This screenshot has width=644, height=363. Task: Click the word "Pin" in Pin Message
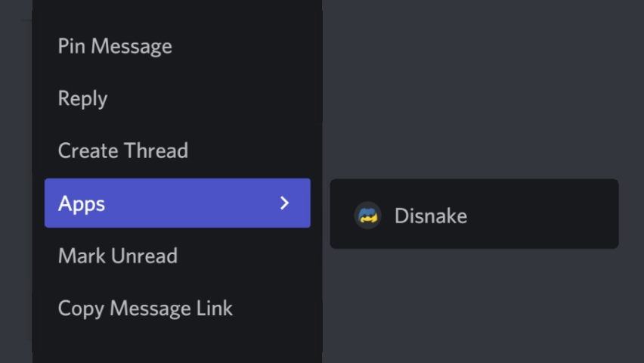coord(71,46)
